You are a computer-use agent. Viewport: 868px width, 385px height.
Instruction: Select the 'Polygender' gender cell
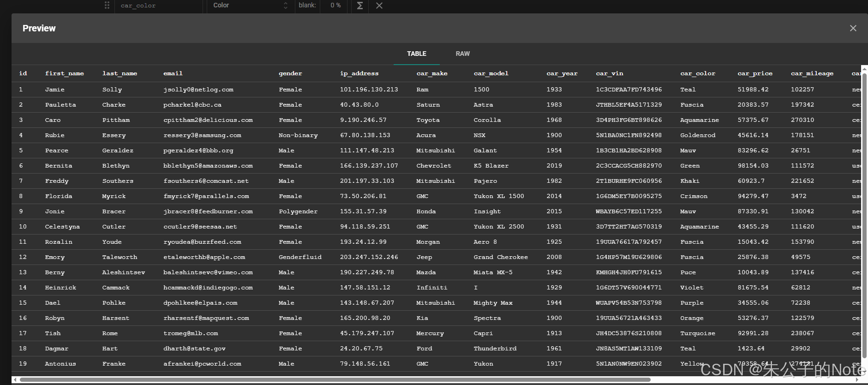[298, 211]
